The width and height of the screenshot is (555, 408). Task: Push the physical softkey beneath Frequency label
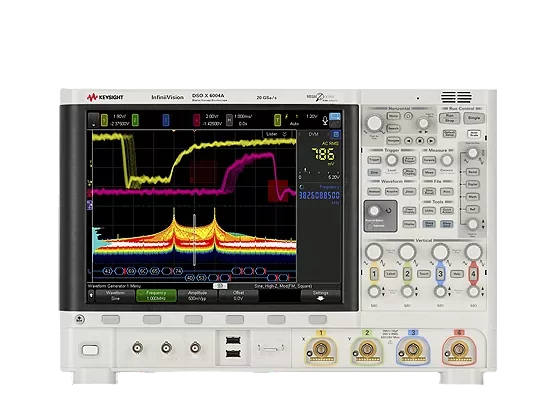[152, 320]
